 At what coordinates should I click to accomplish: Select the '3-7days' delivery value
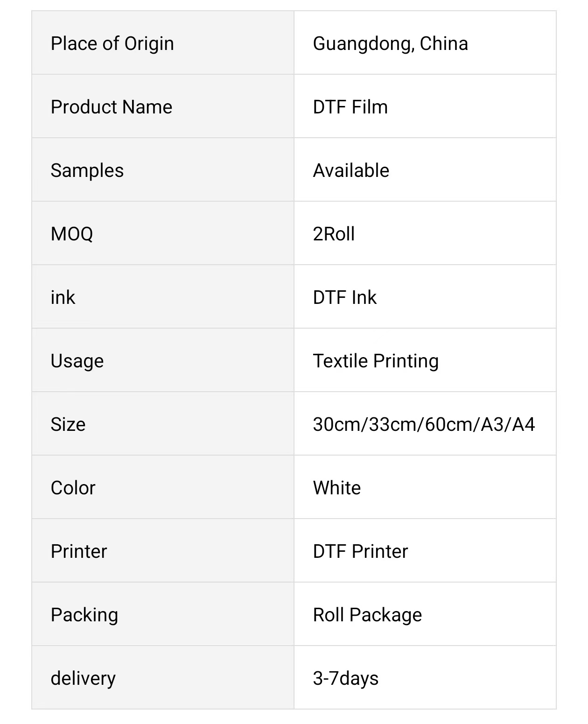point(345,678)
